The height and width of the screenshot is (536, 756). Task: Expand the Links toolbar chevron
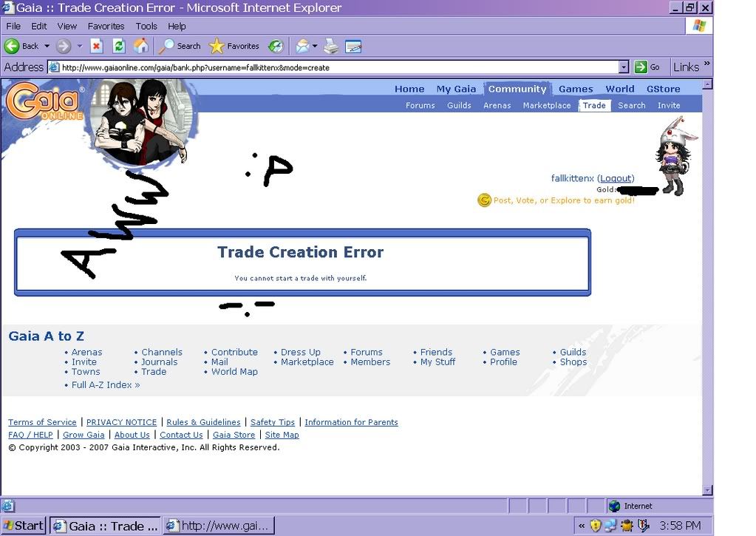coord(706,63)
